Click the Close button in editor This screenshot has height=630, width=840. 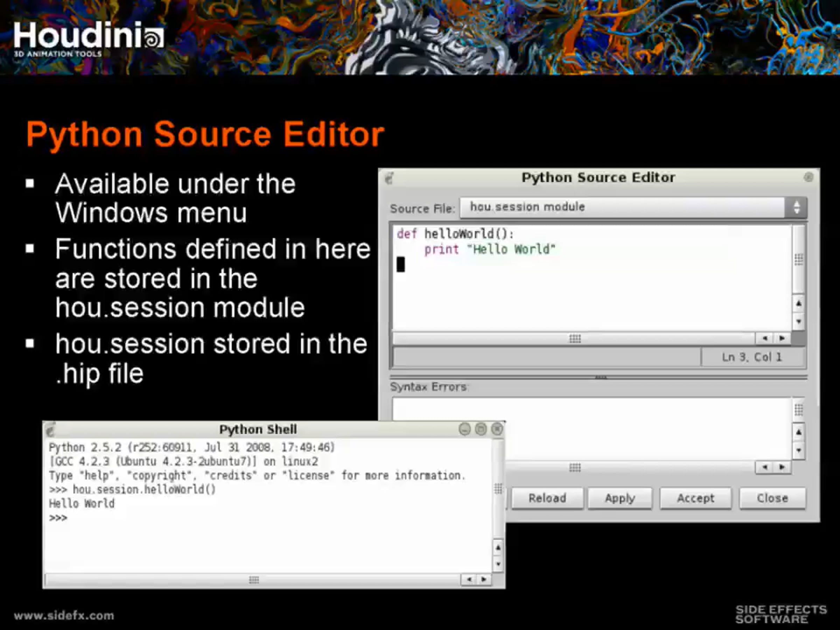(772, 498)
